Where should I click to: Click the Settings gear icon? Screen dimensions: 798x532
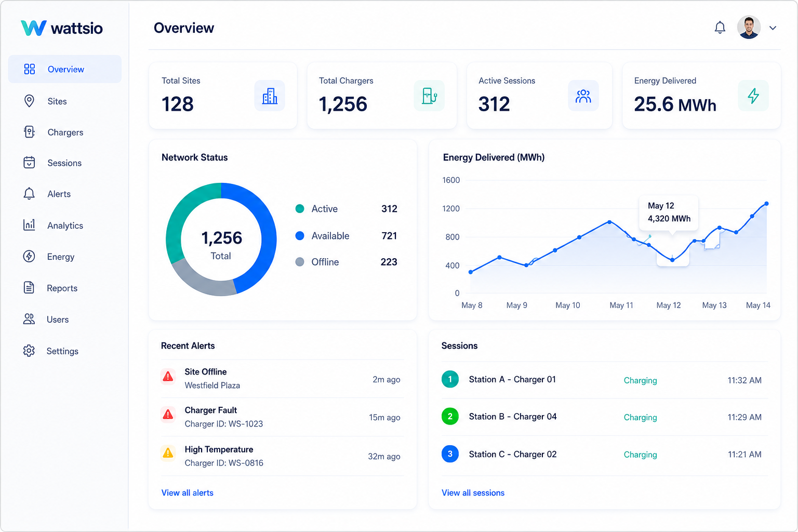point(29,351)
